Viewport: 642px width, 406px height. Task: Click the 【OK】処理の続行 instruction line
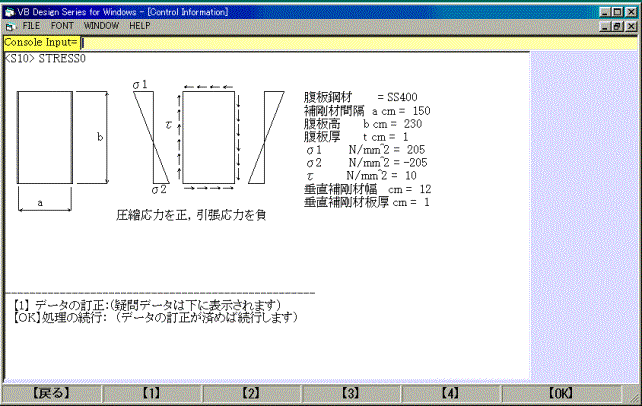coord(154,318)
